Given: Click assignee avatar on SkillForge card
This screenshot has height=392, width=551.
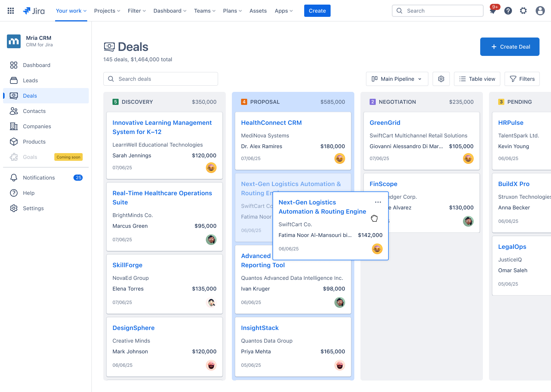Looking at the screenshot, I should pos(211,302).
